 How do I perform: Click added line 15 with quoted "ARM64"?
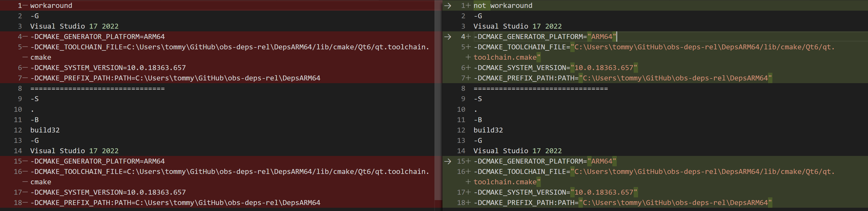(x=545, y=161)
